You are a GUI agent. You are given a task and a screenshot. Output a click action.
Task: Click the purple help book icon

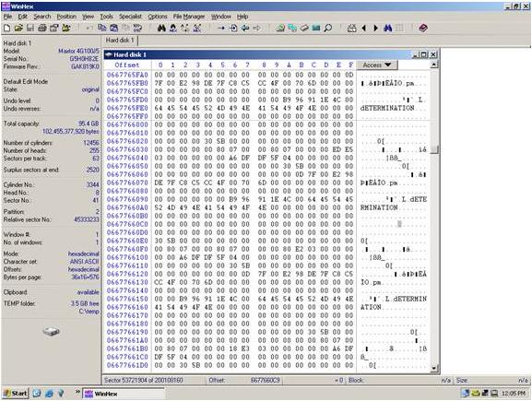[423, 29]
